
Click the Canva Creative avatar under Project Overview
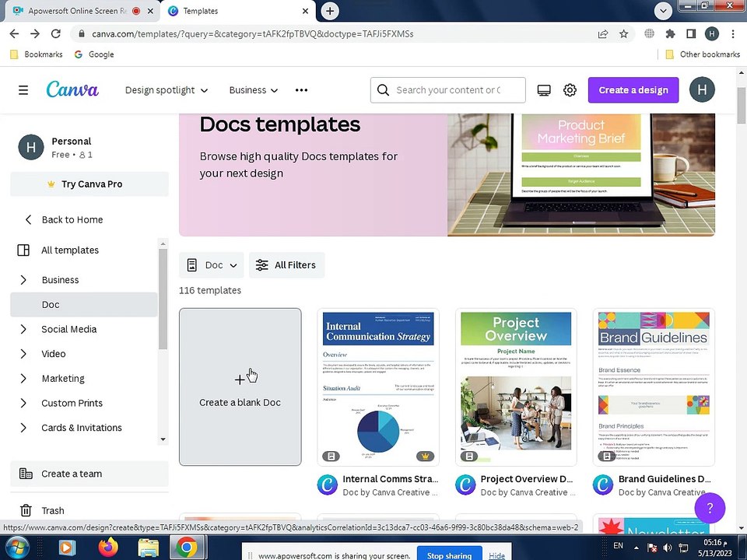click(465, 485)
